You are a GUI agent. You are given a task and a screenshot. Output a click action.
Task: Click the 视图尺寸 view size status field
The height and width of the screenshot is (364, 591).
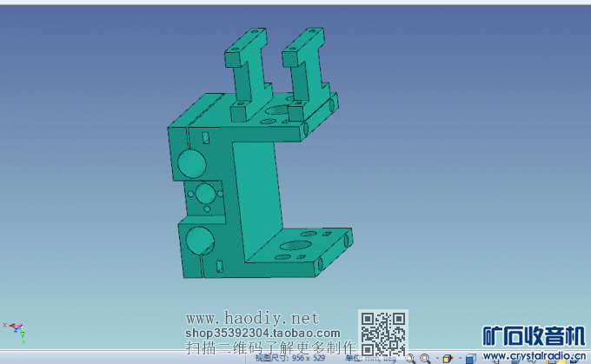[x=295, y=358]
